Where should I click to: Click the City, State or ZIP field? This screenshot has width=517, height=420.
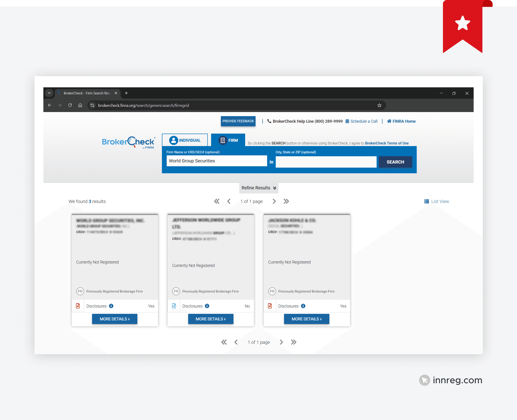point(326,162)
